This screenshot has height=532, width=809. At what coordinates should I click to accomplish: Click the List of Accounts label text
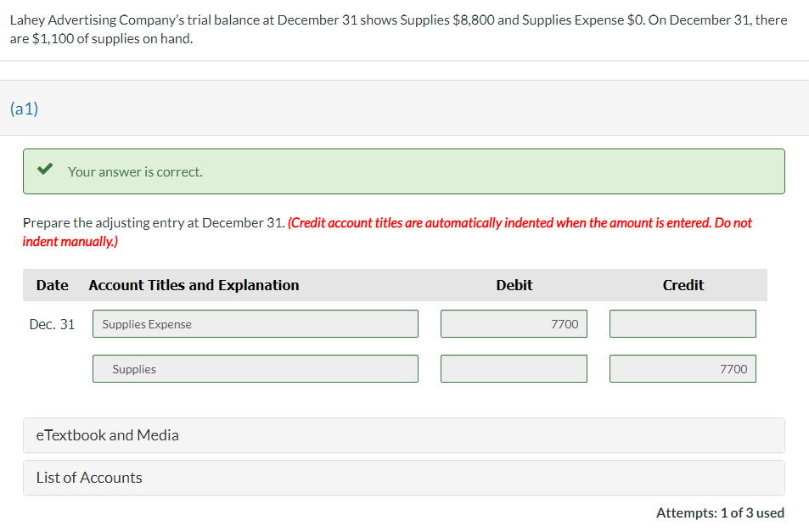88,478
